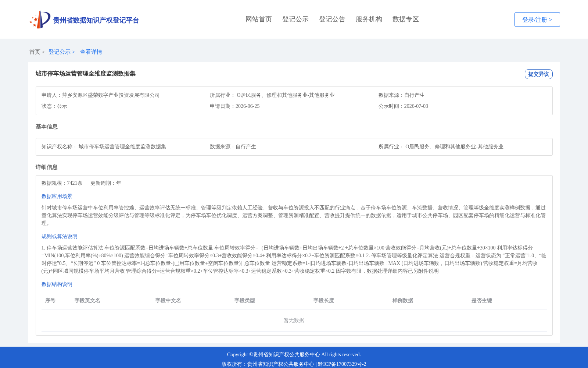This screenshot has width=588, height=368.
Task: Click 数据规模:7421条 text
Action: 62,183
